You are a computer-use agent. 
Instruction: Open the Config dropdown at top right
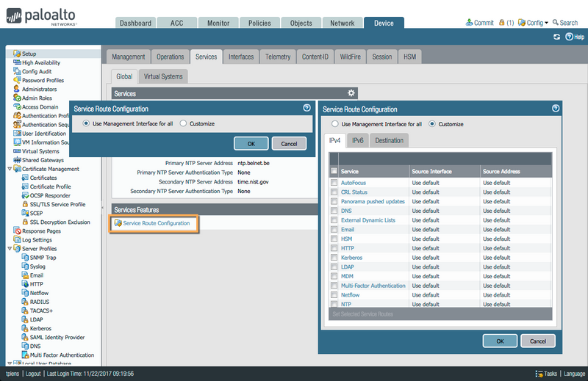point(533,23)
